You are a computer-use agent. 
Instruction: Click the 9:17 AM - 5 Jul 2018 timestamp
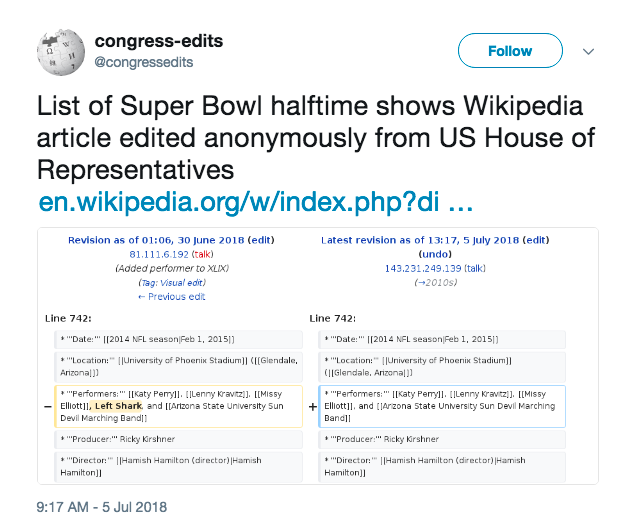point(102,507)
